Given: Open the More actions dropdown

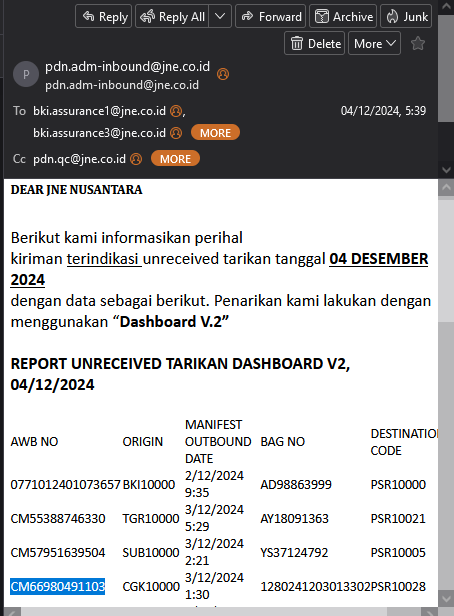Looking at the screenshot, I should pos(374,43).
